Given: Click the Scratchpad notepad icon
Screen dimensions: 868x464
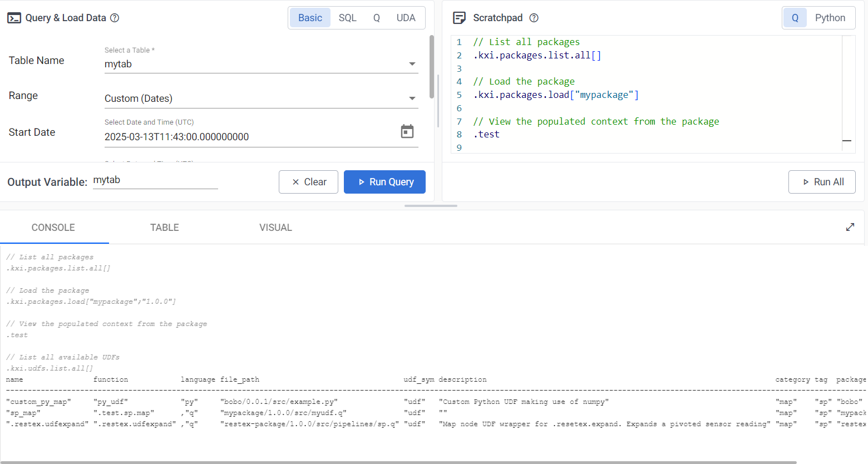Looking at the screenshot, I should pos(459,18).
